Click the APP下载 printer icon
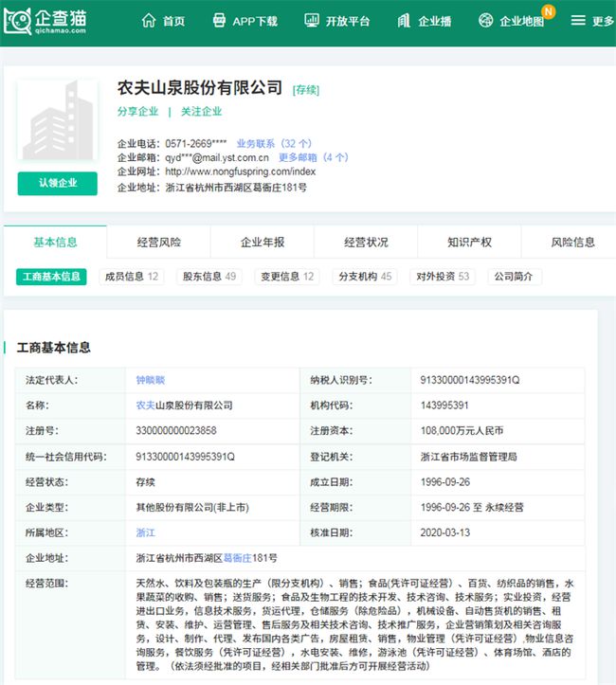 click(219, 21)
